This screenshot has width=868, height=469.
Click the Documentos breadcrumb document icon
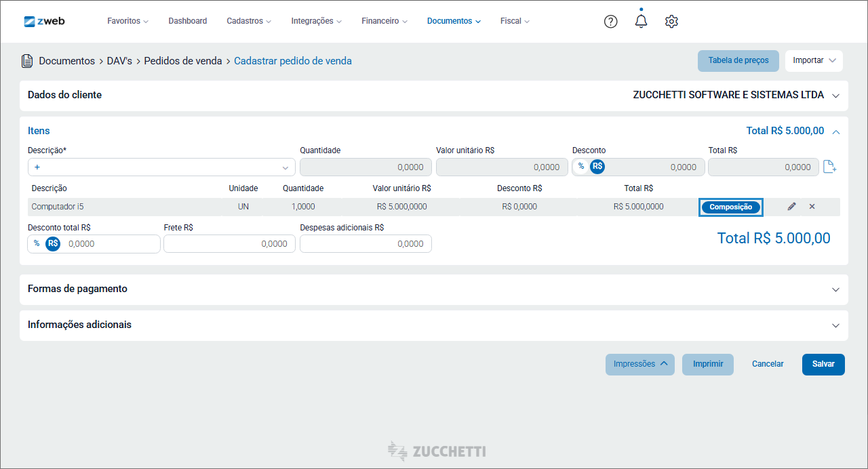click(27, 61)
